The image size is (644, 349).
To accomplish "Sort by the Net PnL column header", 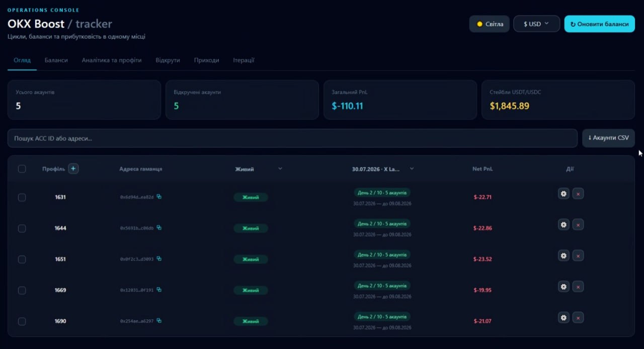I will click(482, 169).
